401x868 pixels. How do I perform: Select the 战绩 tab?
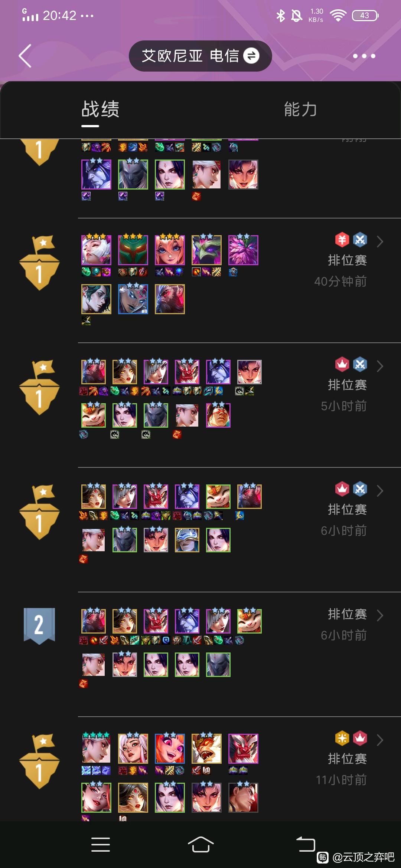click(x=100, y=109)
